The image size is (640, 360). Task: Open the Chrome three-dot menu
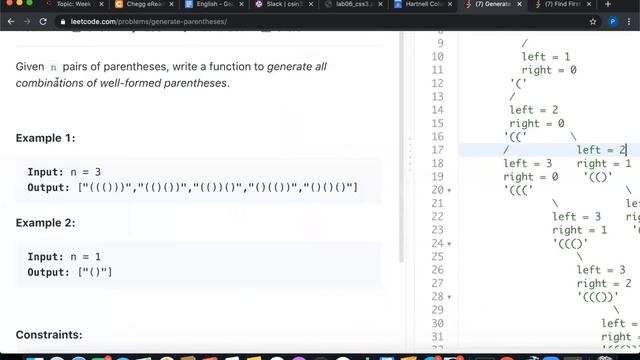click(x=629, y=22)
